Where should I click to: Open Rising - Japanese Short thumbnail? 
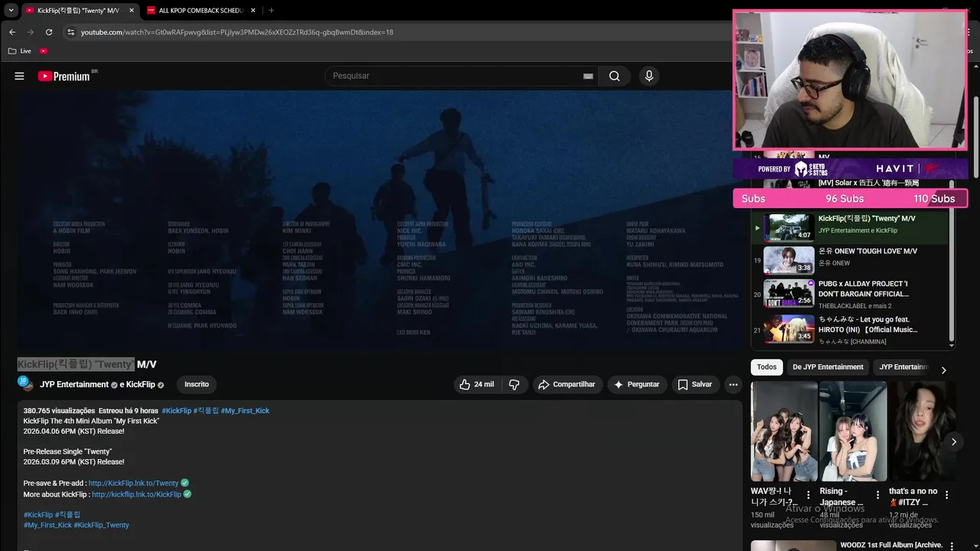853,431
